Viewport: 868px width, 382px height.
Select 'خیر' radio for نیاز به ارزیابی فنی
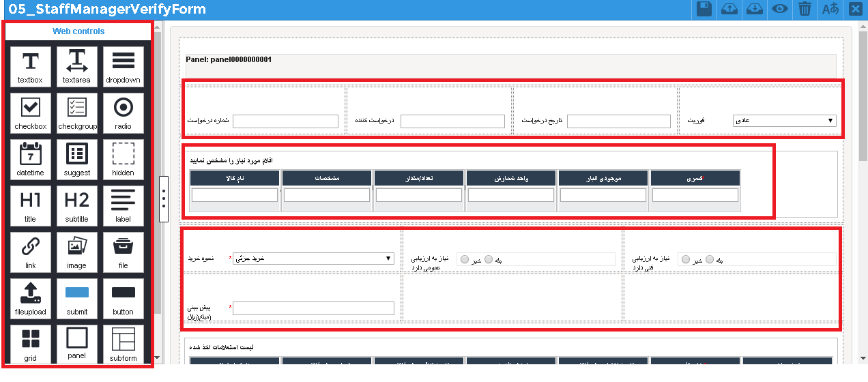(683, 259)
